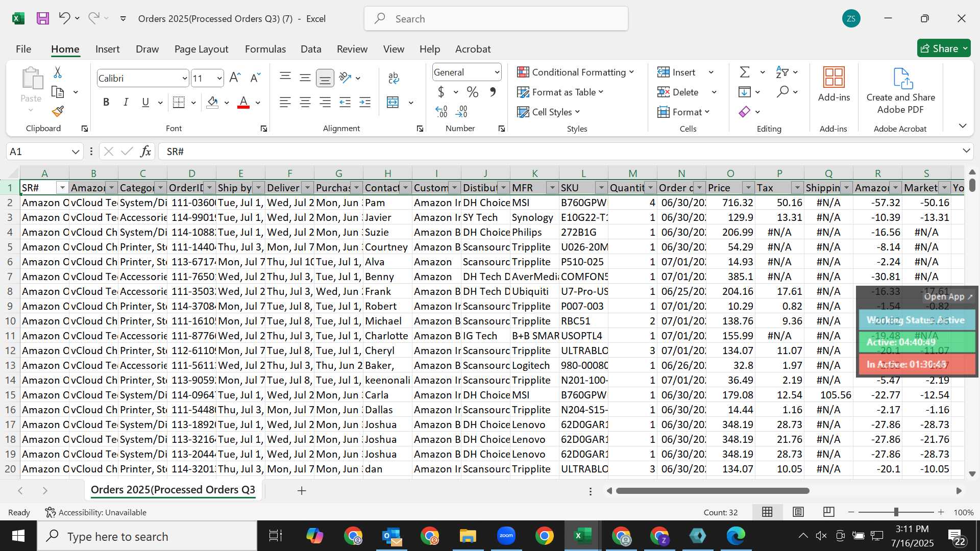Click the Orientation angle text icon
The width and height of the screenshot is (980, 551).
click(x=345, y=78)
